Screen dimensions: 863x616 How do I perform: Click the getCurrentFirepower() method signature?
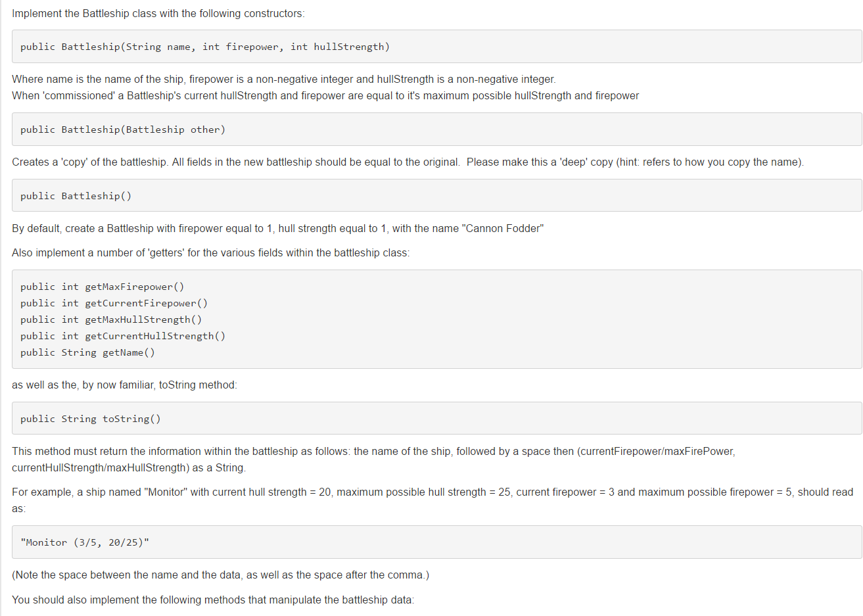coord(114,303)
